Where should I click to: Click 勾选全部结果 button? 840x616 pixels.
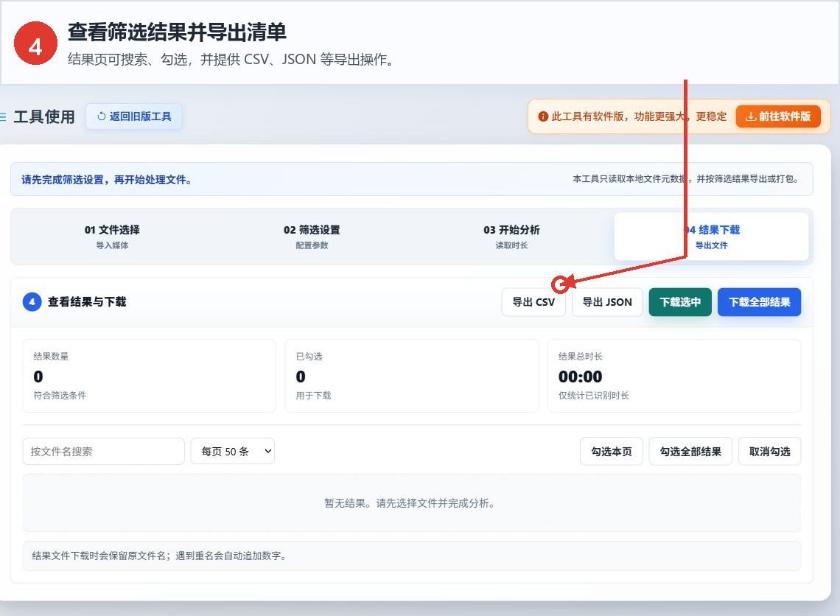tap(690, 452)
